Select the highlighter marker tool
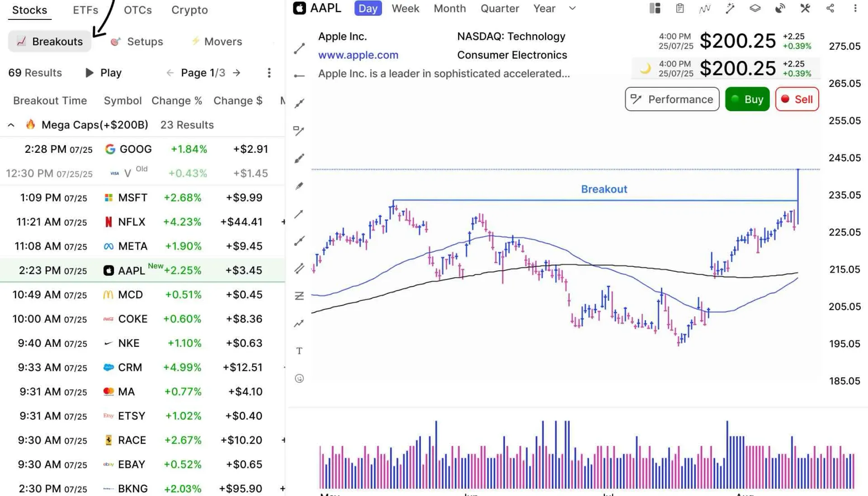The image size is (868, 496). tap(299, 186)
